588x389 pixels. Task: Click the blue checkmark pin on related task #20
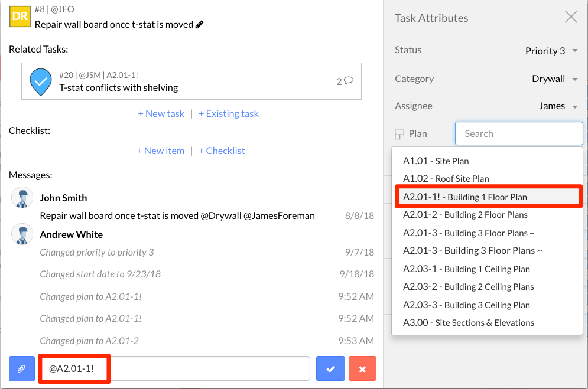point(41,81)
